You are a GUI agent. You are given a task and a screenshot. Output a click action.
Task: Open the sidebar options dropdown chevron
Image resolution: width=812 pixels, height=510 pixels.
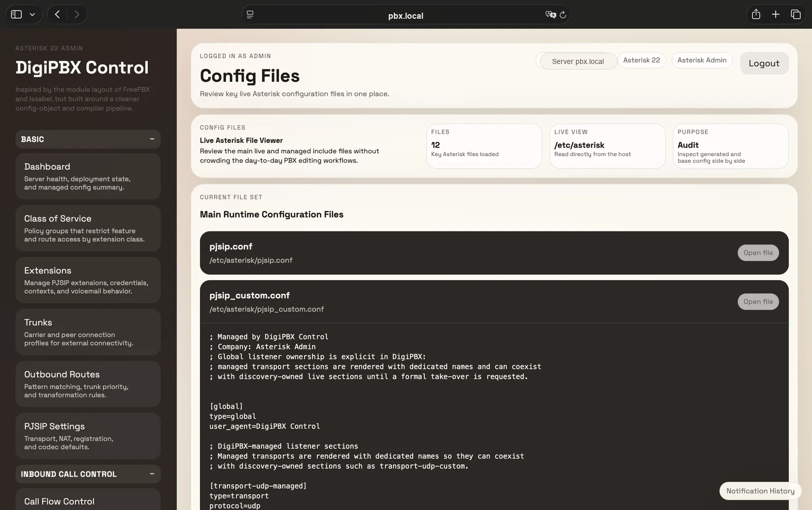32,15
